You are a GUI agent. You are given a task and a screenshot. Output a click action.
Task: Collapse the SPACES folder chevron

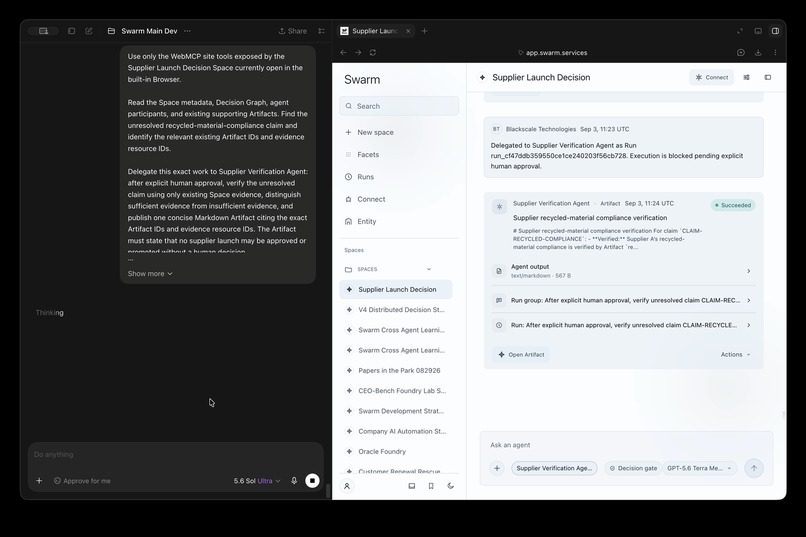[429, 269]
